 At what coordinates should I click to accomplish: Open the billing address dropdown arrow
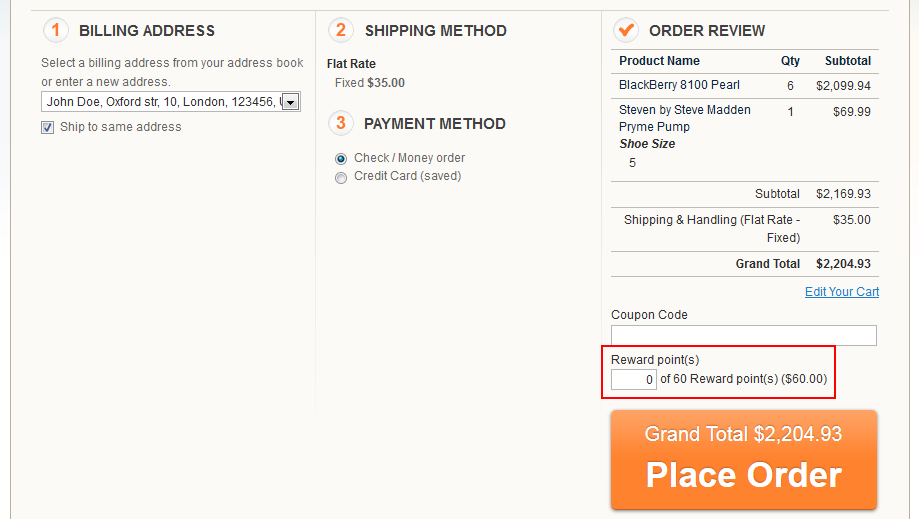291,102
